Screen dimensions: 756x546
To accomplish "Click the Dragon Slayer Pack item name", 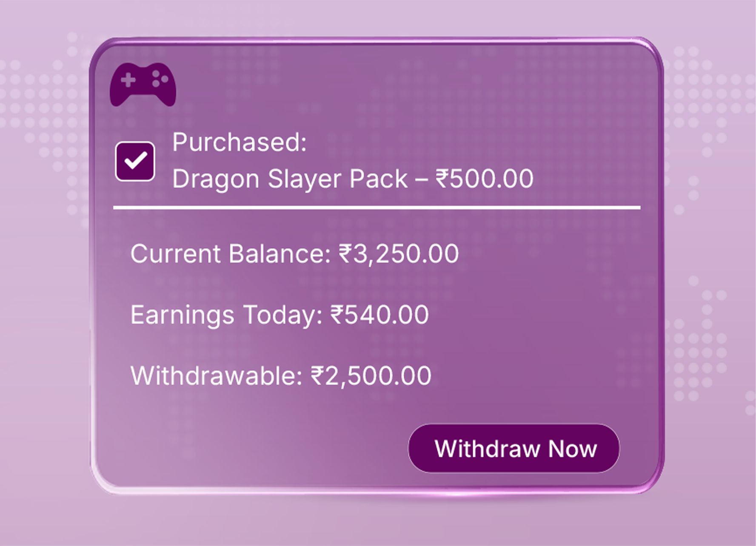I will click(x=290, y=179).
